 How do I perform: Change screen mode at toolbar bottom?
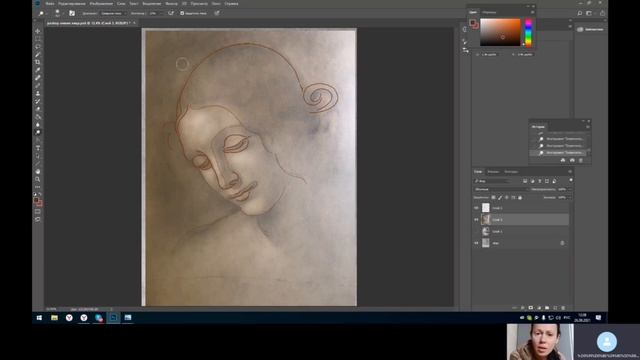point(38,219)
